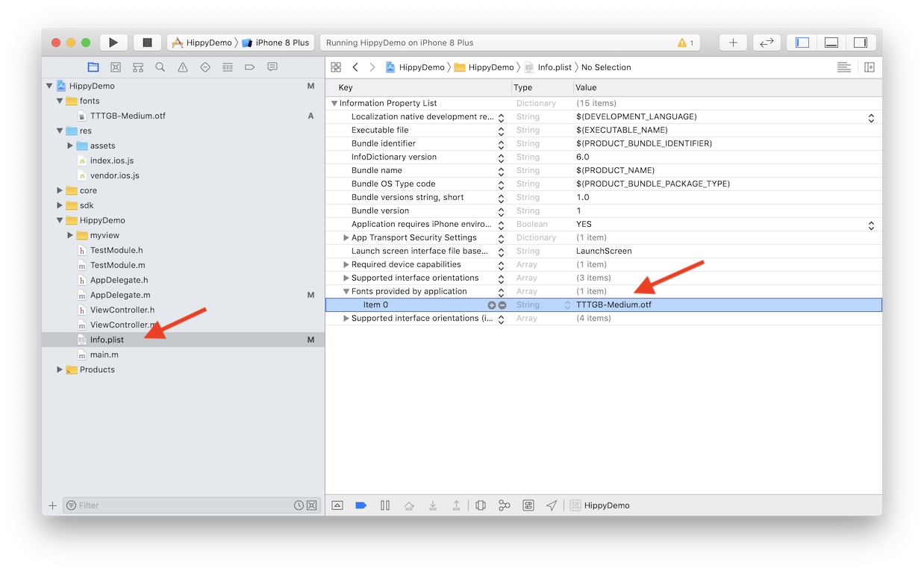Viewport: 924px width, 571px height.
Task: Click the step into button
Action: pos(433,505)
